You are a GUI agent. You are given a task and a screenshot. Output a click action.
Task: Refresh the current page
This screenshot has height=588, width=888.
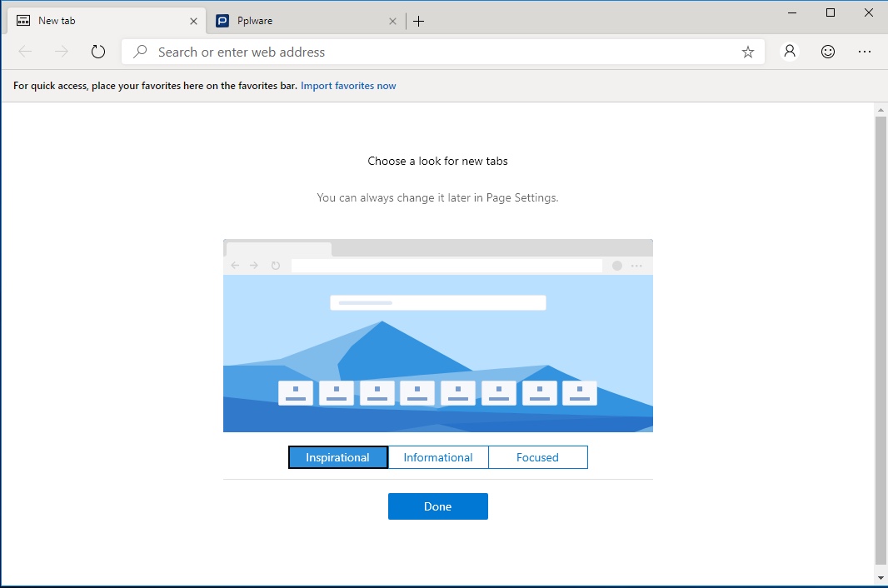97,51
